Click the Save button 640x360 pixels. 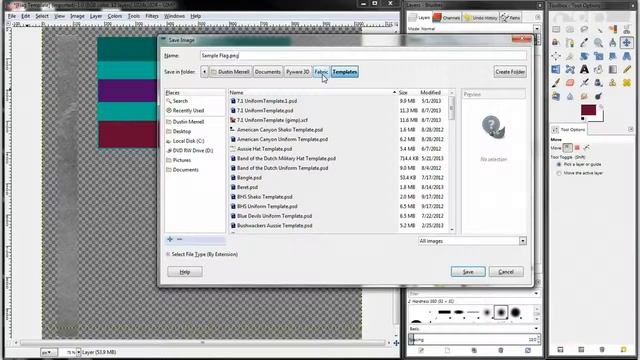468,272
